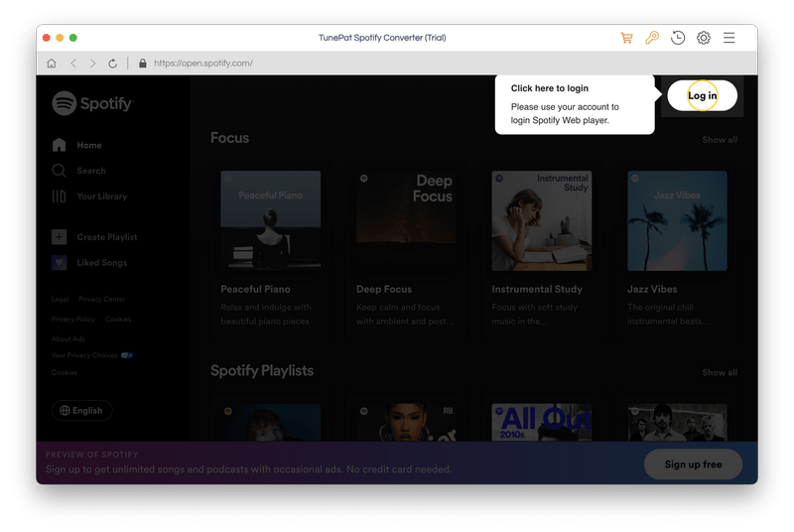Click the Home house icon
Viewport: 794px width, 532px height.
pos(59,145)
